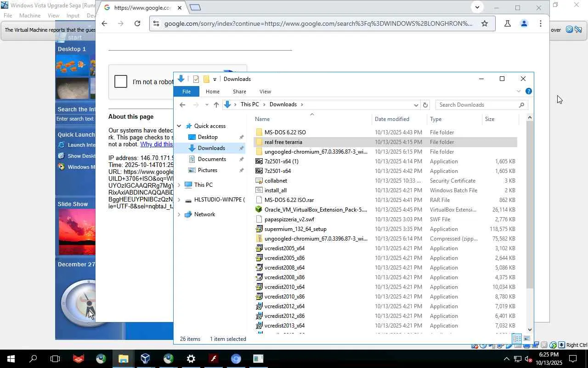Bookmark this page with the star icon
This screenshot has width=588, height=368.
click(484, 23)
